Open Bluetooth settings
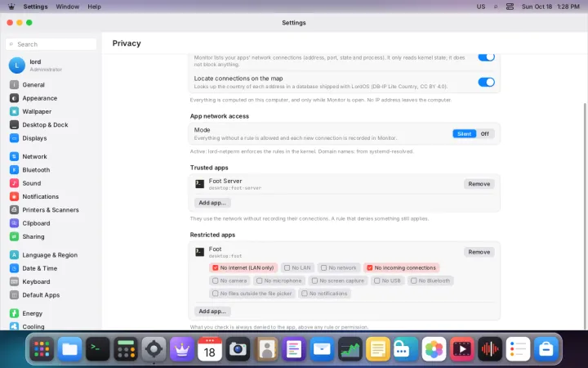Viewport: 588px width, 368px height. (51, 170)
